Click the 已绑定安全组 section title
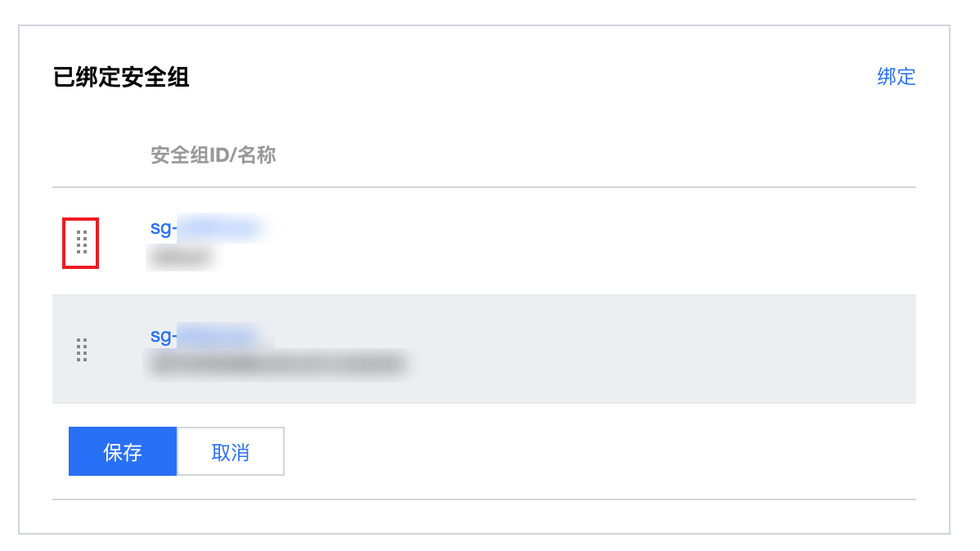The height and width of the screenshot is (551, 980). (x=120, y=78)
